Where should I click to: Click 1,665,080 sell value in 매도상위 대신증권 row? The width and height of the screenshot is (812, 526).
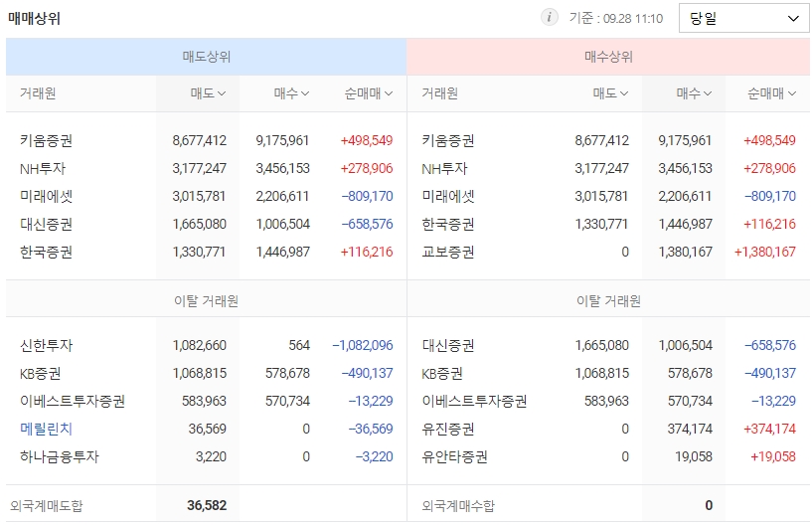[x=200, y=224]
